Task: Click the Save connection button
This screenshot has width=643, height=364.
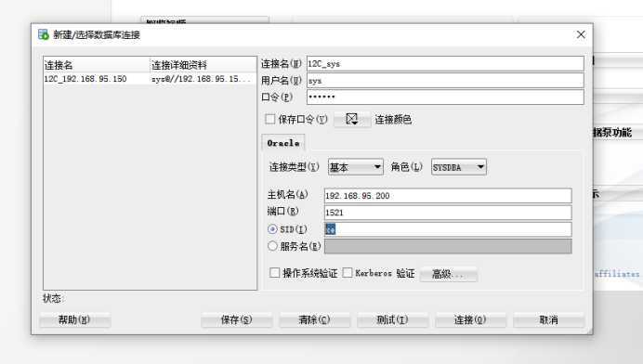Action: [x=236, y=319]
